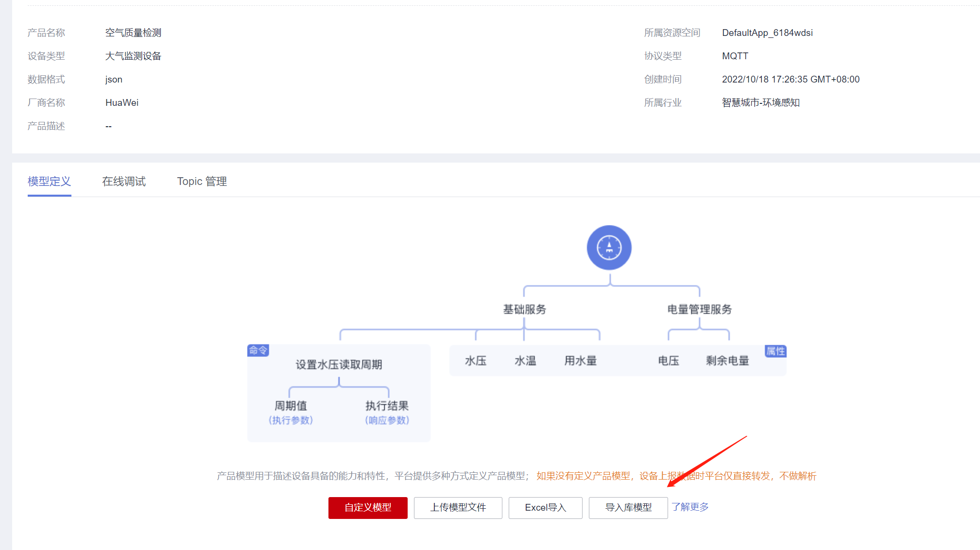The image size is (980, 550).
Task: Click the blue device compass icon
Action: coord(609,248)
